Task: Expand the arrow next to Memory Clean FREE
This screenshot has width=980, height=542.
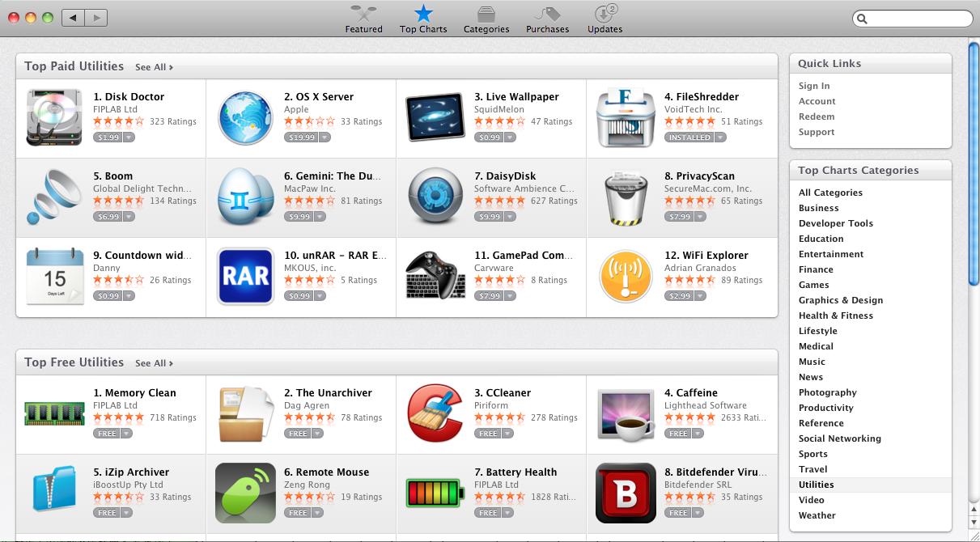Action: tap(126, 434)
